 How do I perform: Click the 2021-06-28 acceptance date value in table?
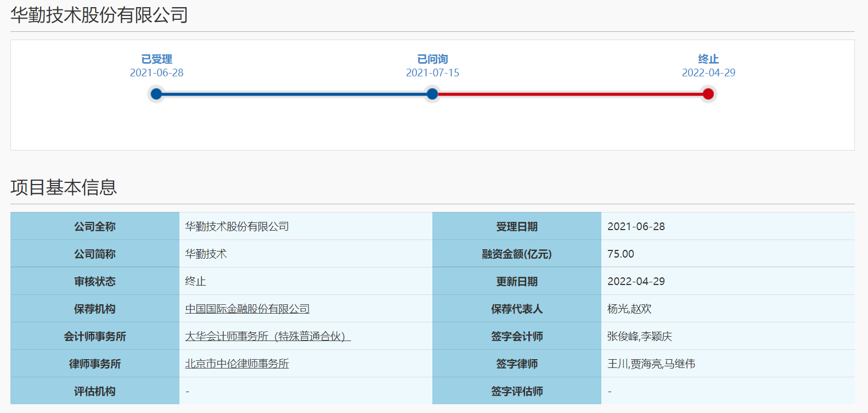point(636,226)
